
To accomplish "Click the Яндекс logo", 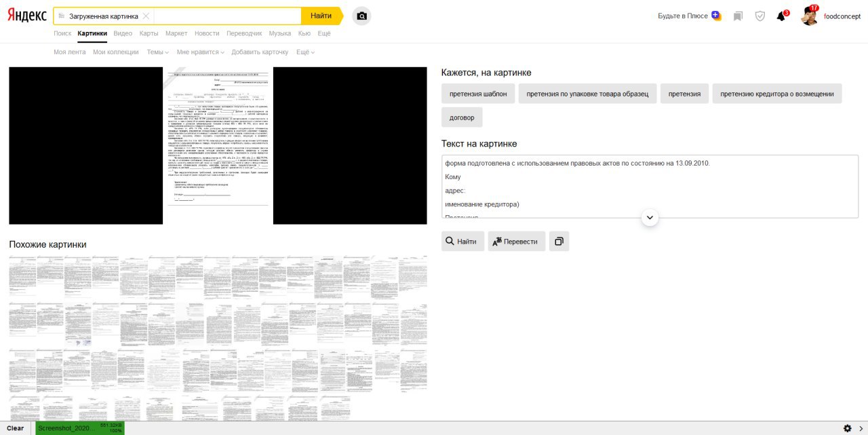I will 27,16.
